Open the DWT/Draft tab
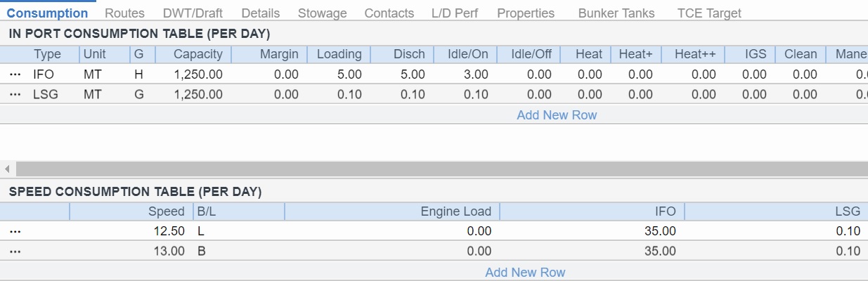This screenshot has width=868, height=281. 193,13
